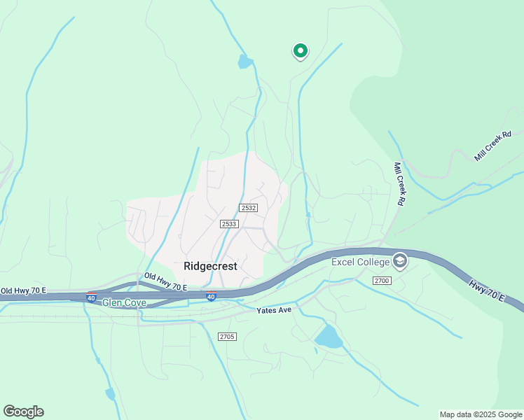Select the Ridgecrest town label
Screen dimensions: 524x420
211,266
